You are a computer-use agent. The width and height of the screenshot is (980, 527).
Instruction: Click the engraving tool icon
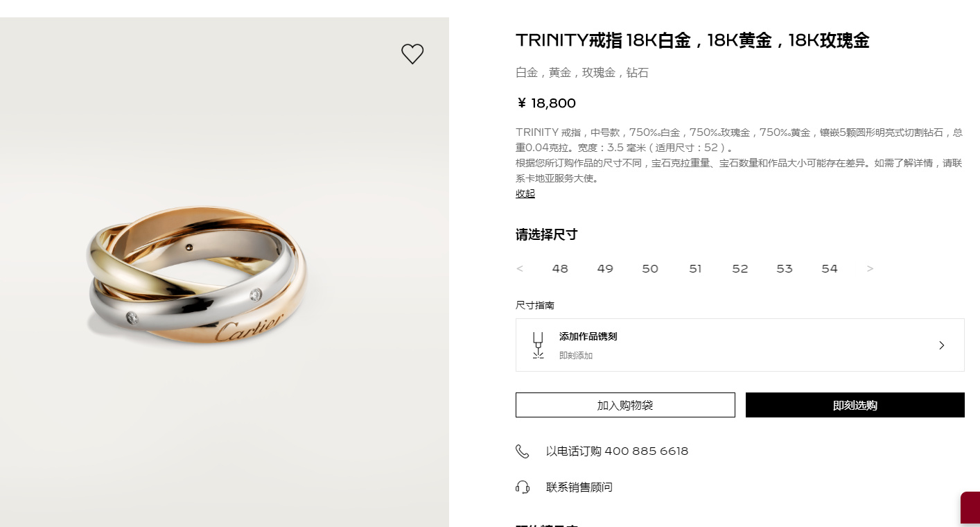click(539, 345)
